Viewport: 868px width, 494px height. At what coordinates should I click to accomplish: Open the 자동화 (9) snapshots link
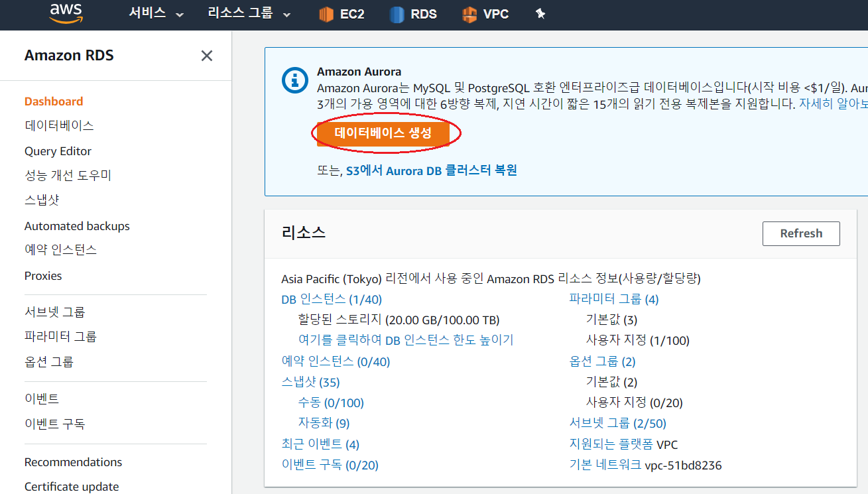coord(324,423)
